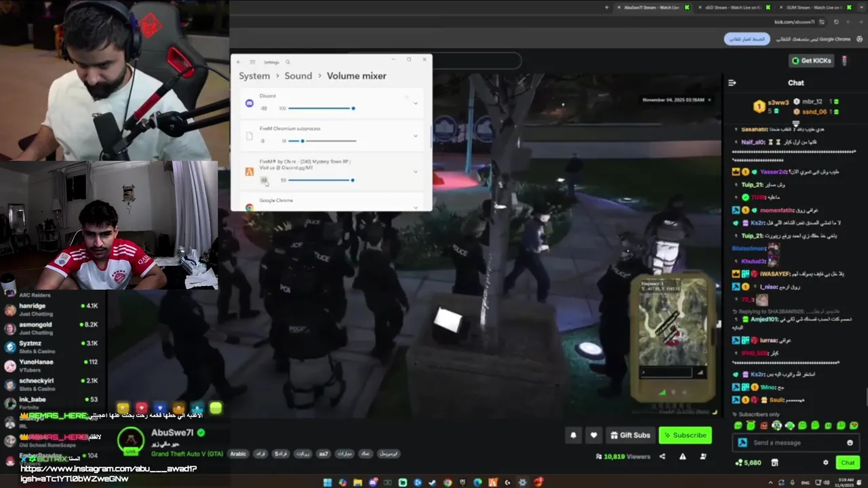Go back with the Settings back arrow
The height and width of the screenshot is (488, 868).
coord(239,62)
